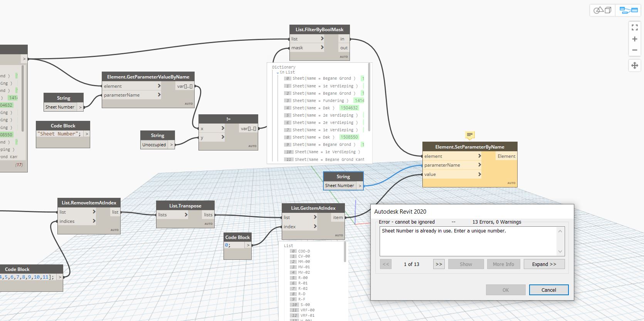Zoom in with the plus icon
Screen dimensions: 644x321
point(634,39)
